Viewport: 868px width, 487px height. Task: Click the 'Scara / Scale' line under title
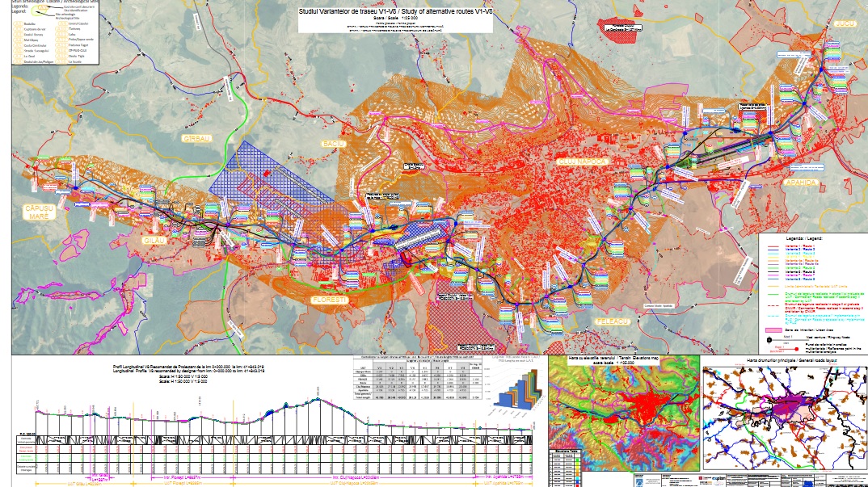pyautogui.click(x=395, y=19)
